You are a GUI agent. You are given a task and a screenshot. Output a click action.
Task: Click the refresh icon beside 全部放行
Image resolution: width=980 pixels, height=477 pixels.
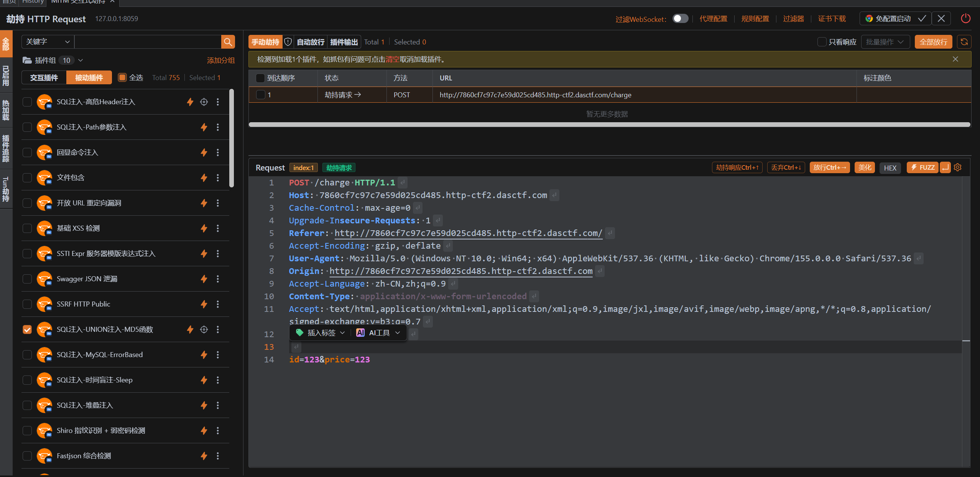point(964,42)
